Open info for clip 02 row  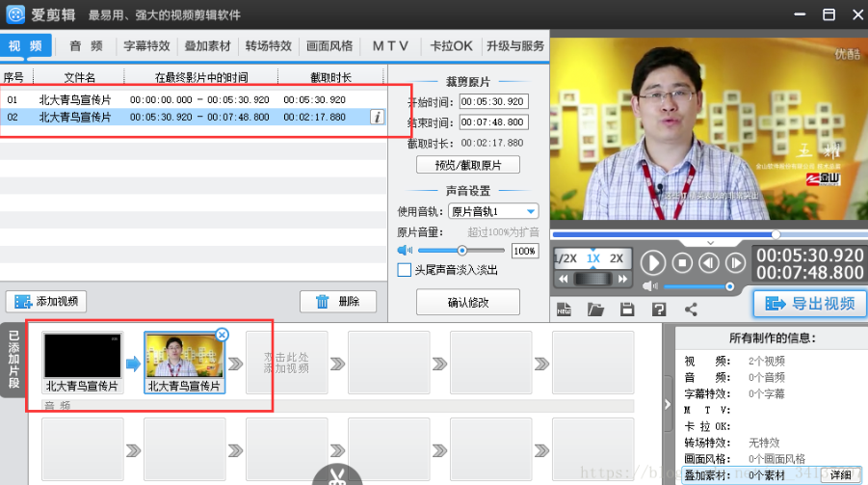(x=377, y=117)
